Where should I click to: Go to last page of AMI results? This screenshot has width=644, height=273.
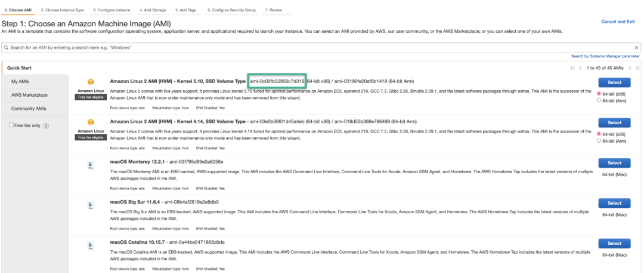click(637, 68)
